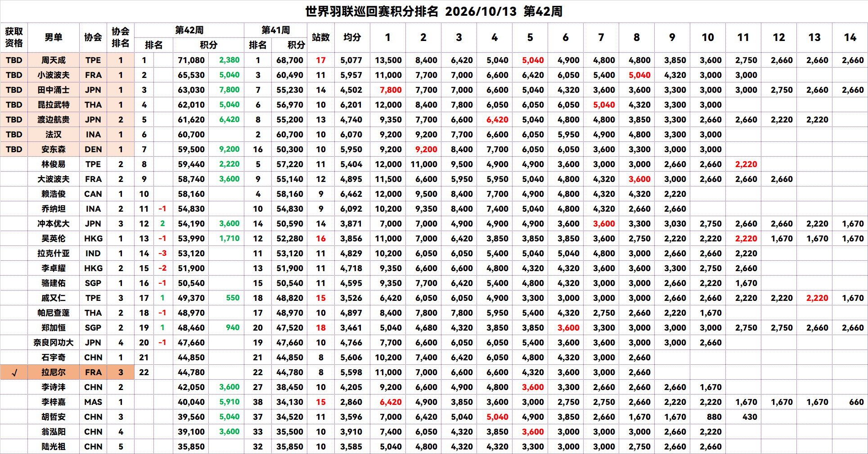Select the cell 田中湧士
The image size is (868, 454).
pyautogui.click(x=54, y=90)
